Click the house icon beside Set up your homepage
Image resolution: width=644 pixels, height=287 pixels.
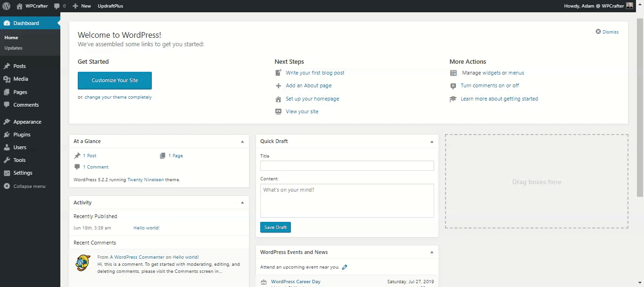(x=278, y=99)
